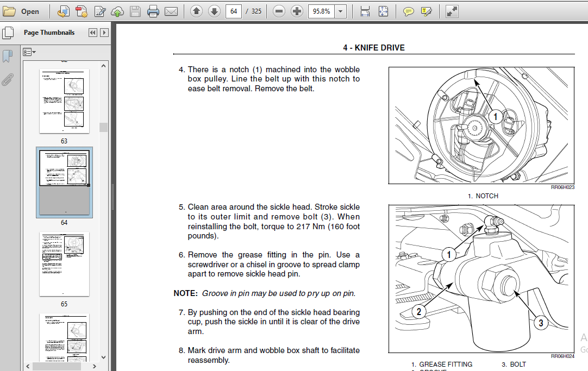Viewport: 588px width, 371px height.
Task: Click the sickle head grease fitting figure
Action: click(481, 279)
